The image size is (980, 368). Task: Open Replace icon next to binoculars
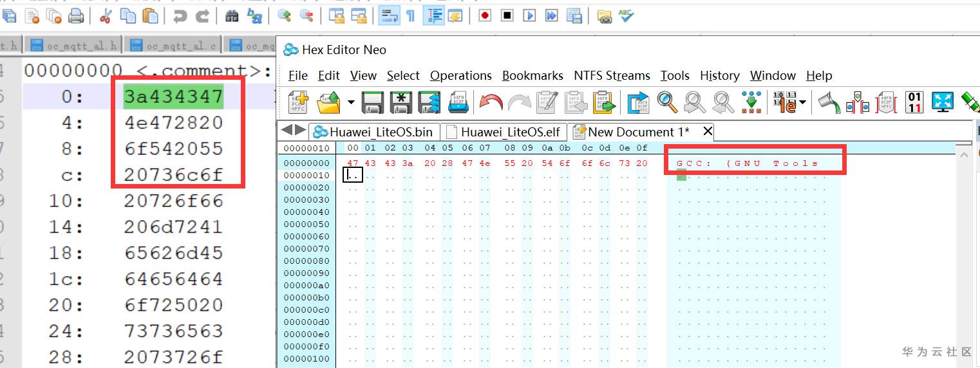(x=254, y=15)
